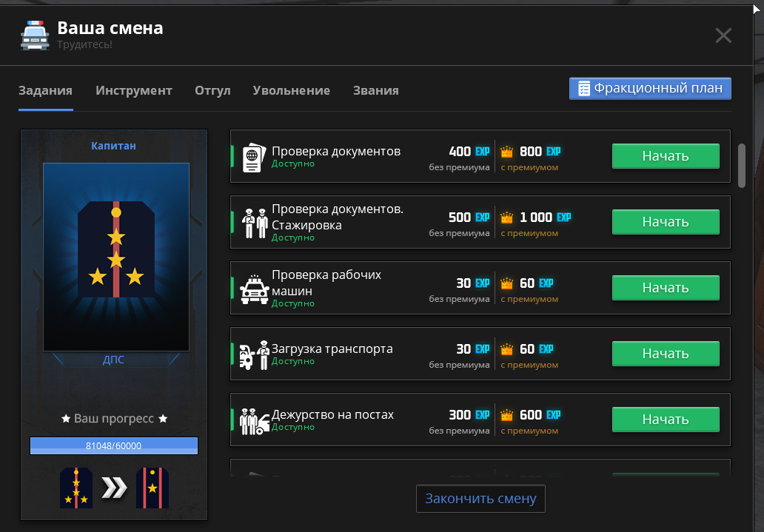The height and width of the screenshot is (532, 764).
Task: Click the rank progress bar 81048/60000
Action: point(114,445)
